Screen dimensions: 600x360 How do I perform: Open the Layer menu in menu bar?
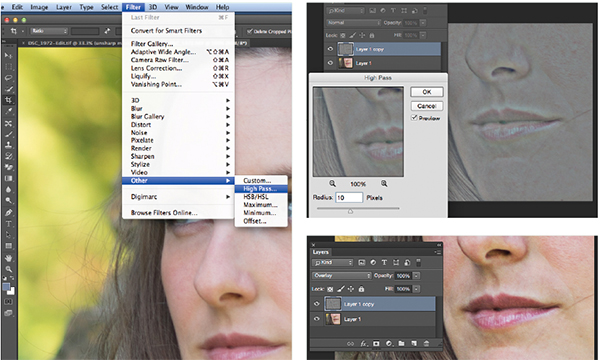click(x=64, y=7)
